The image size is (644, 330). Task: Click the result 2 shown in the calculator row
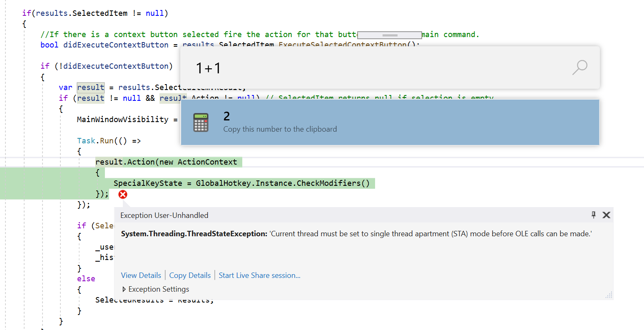coord(226,116)
